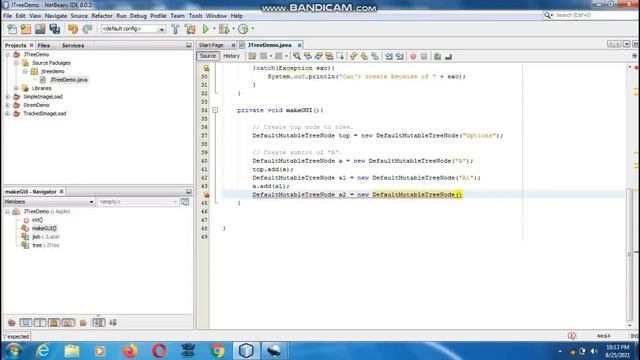Toggle Sort by Source in Navigator

[113, 322]
